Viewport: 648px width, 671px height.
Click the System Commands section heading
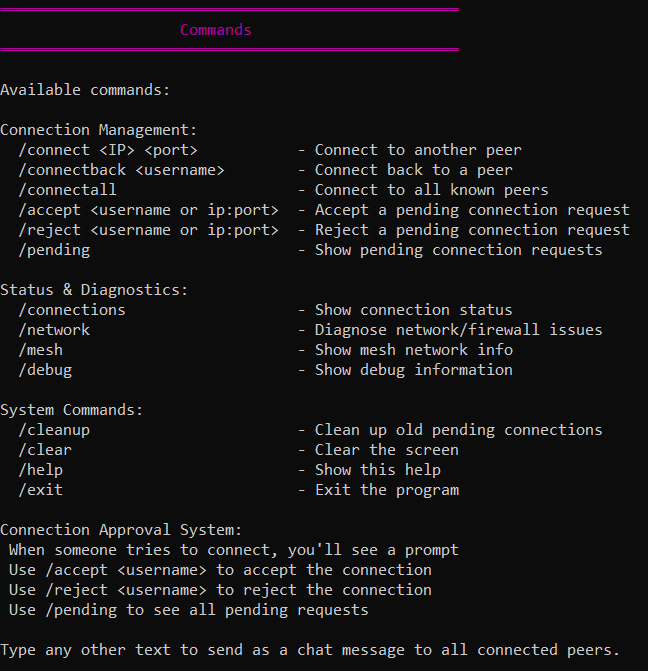(72, 410)
